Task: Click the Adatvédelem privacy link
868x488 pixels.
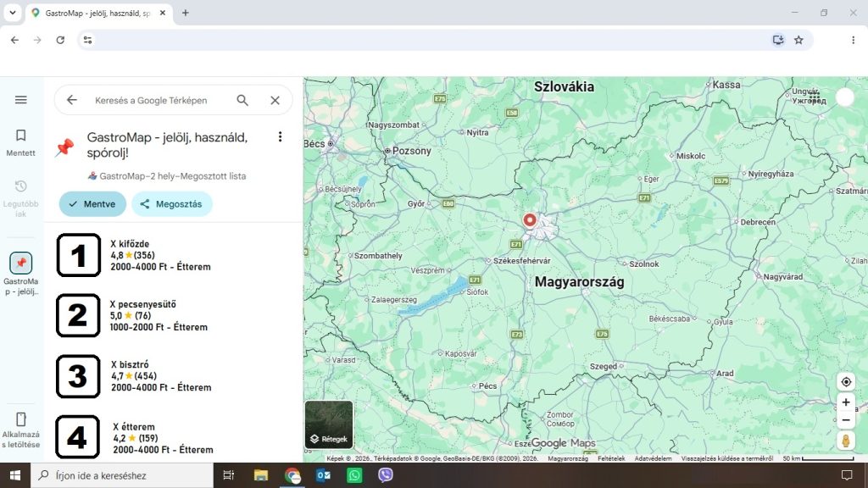Action: pos(653,458)
